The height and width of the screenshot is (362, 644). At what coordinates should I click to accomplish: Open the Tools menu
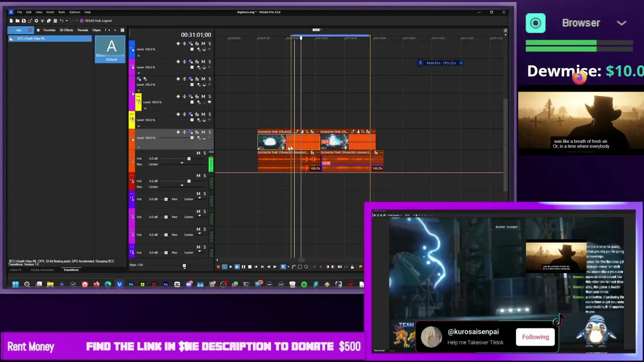pyautogui.click(x=61, y=12)
